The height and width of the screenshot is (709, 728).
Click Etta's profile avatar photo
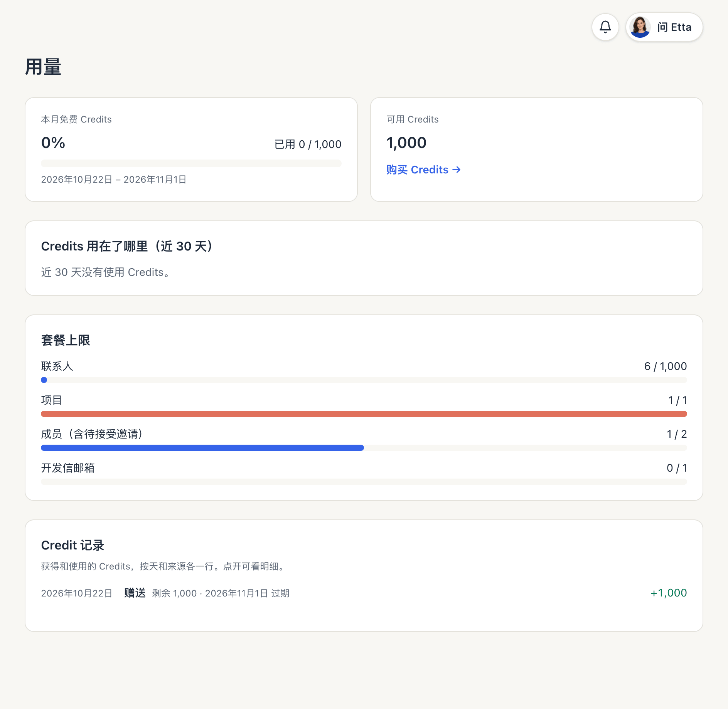pyautogui.click(x=640, y=27)
